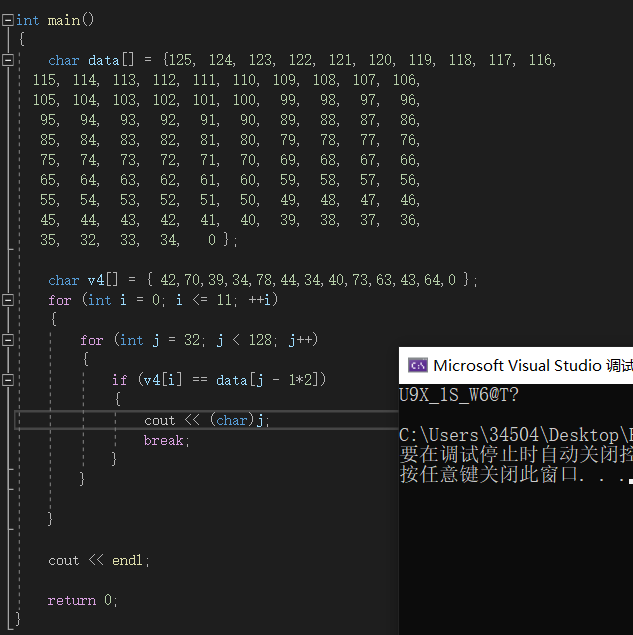Click the 'if' keyword

click(x=119, y=380)
